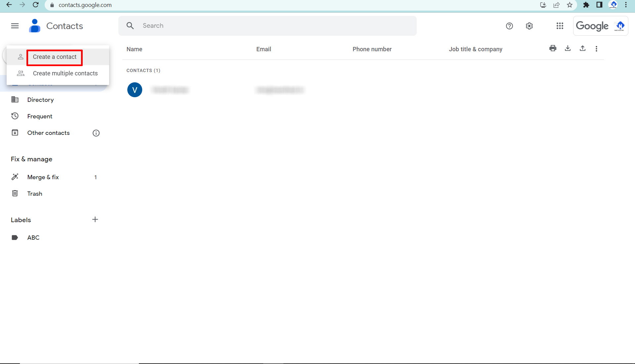Open the browser extensions puzzle menu
Viewport: 635px width, 364px height.
(x=586, y=5)
